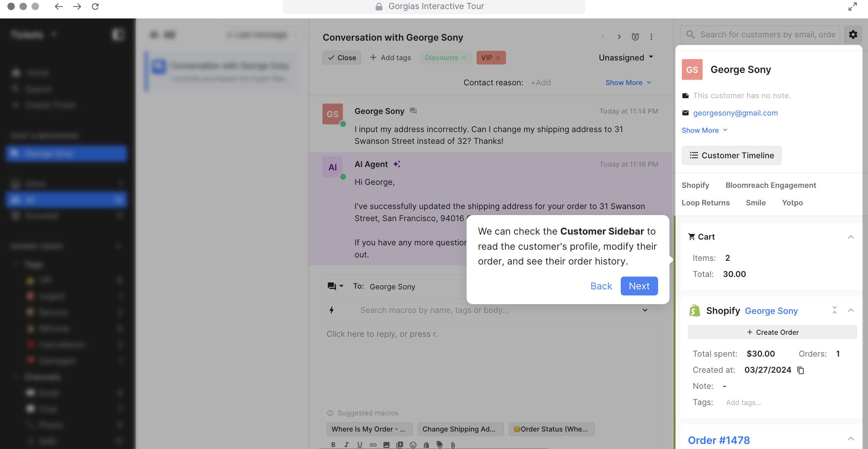Click the macros lightning bolt icon

[332, 310]
